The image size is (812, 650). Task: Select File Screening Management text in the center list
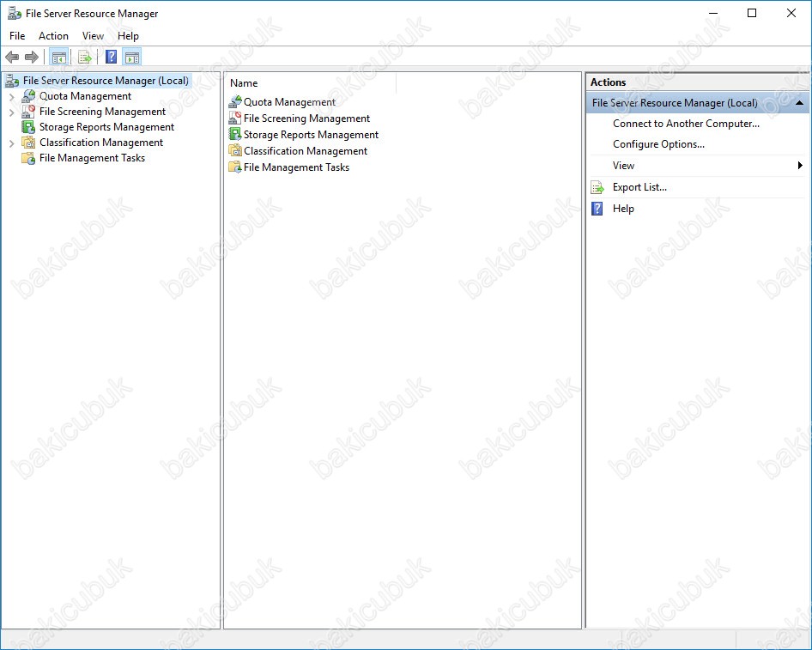(x=306, y=118)
